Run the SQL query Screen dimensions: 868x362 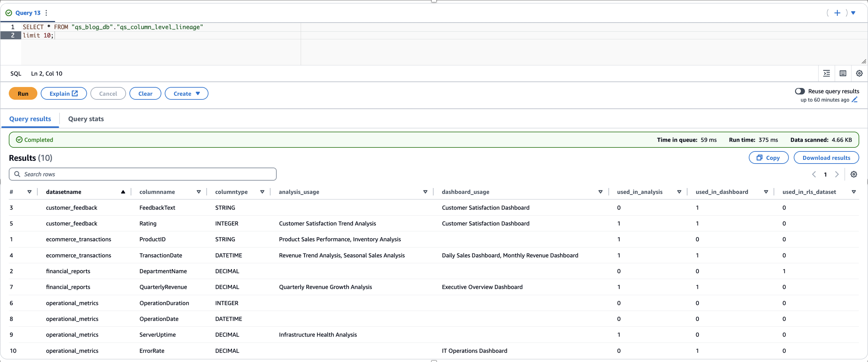click(x=23, y=93)
